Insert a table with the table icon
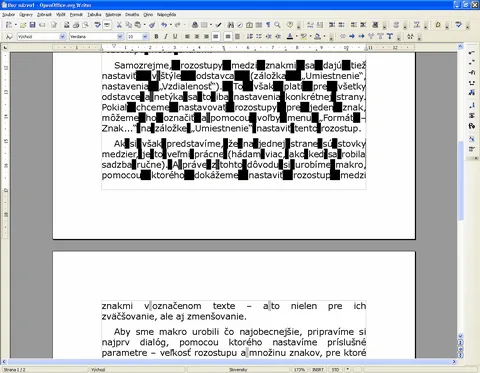The image size is (480, 373). pyautogui.click(x=204, y=25)
